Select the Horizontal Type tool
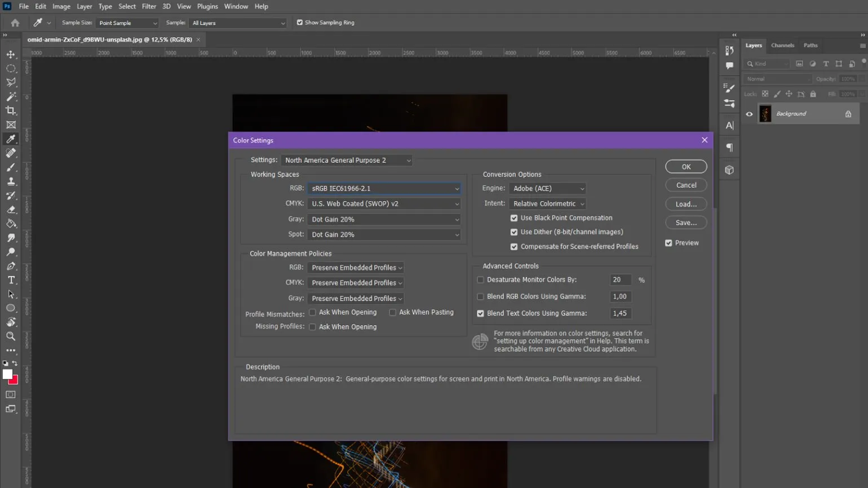 click(11, 280)
